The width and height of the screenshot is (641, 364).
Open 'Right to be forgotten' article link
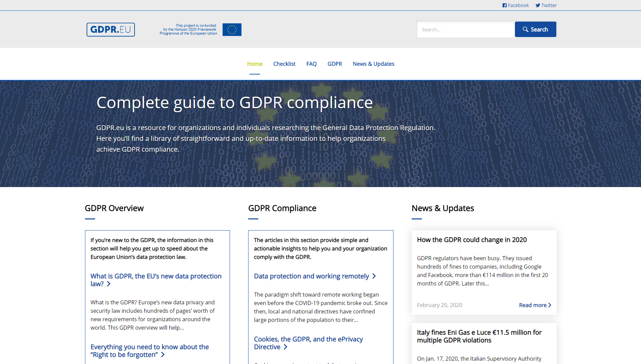tap(150, 351)
